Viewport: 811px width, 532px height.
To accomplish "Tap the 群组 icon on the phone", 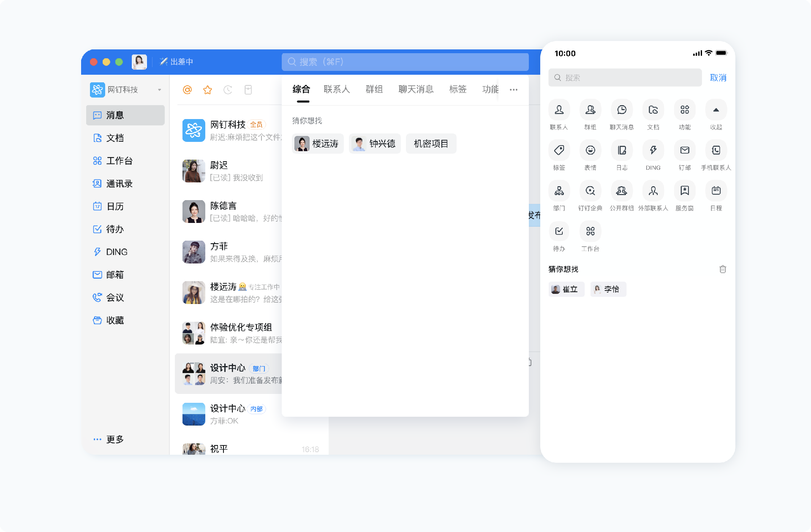I will [x=590, y=110].
